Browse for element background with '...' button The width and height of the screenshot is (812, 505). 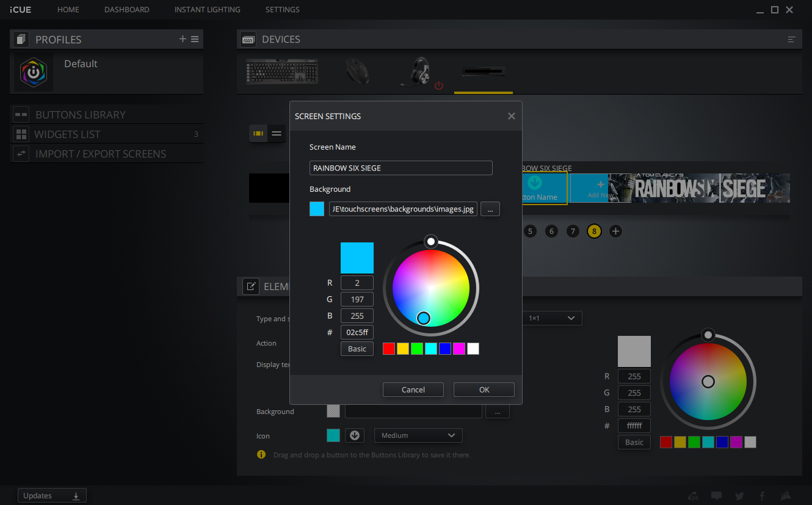tap(498, 412)
